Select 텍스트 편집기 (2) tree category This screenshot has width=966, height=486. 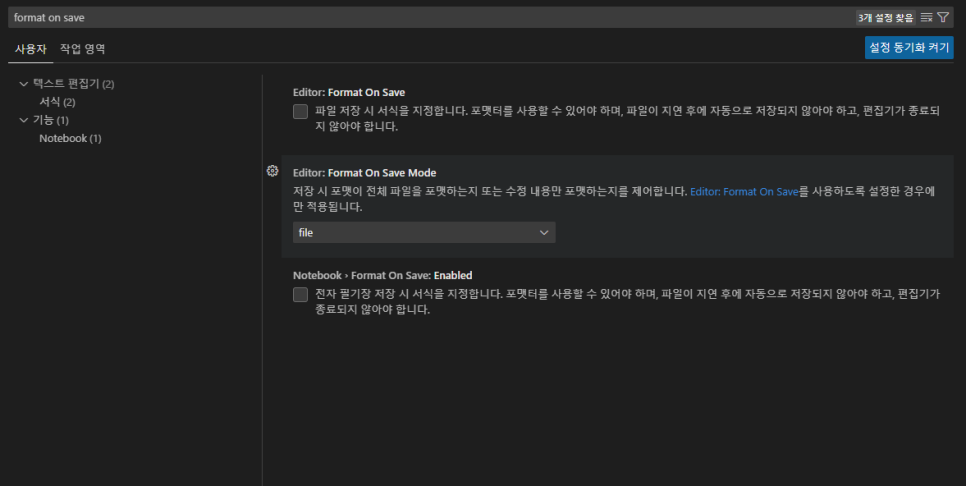(x=73, y=84)
